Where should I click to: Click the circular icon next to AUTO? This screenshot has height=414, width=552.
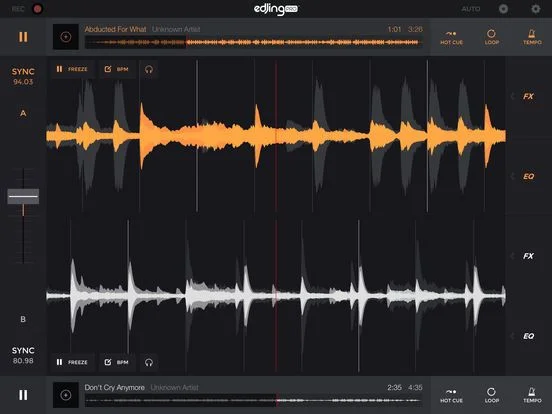[x=503, y=9]
